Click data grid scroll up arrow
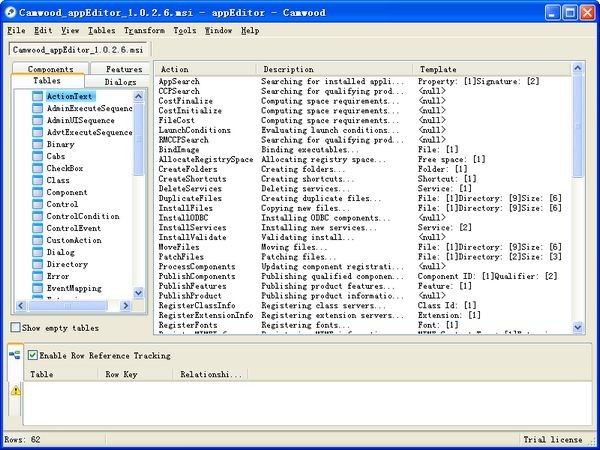 [578, 68]
